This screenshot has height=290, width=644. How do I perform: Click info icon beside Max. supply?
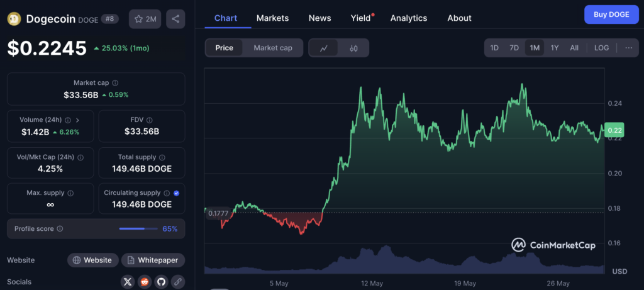point(70,193)
